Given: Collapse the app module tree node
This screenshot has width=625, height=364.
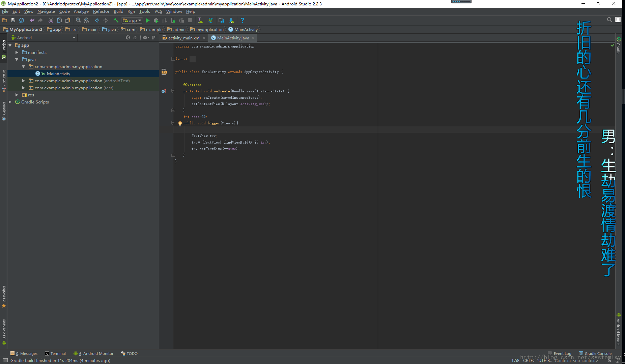Looking at the screenshot, I should click(x=10, y=45).
